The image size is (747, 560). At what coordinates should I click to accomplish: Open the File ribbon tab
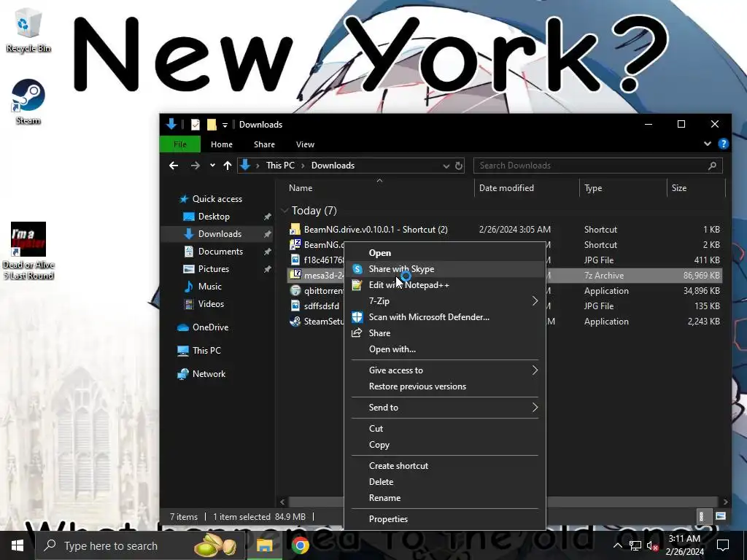[180, 144]
